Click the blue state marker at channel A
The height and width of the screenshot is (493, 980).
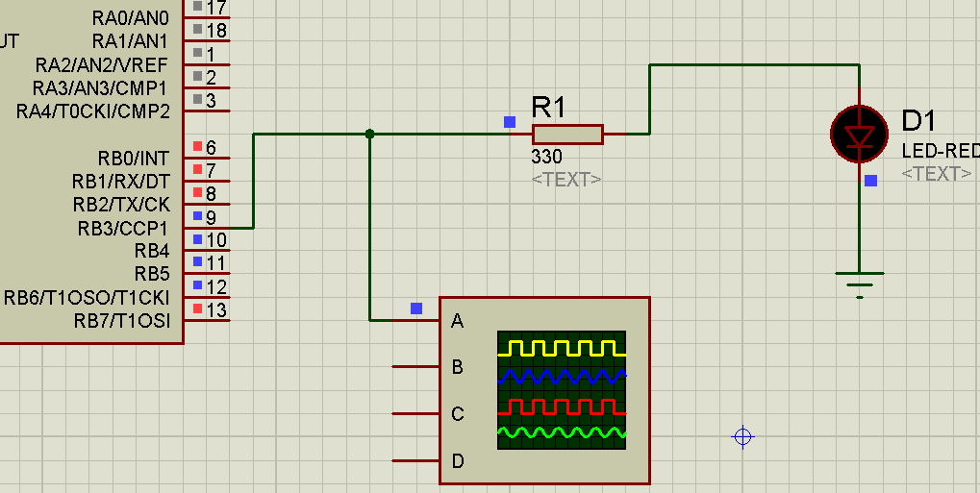coord(416,308)
